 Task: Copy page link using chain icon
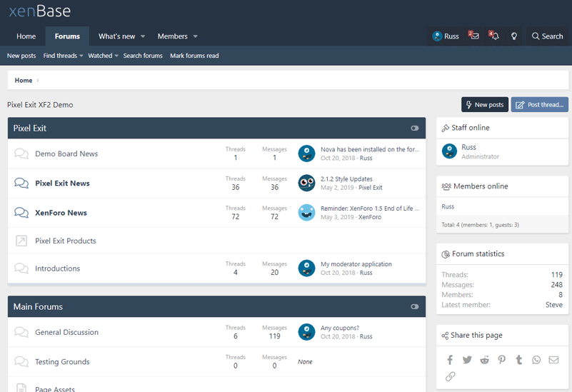[450, 376]
